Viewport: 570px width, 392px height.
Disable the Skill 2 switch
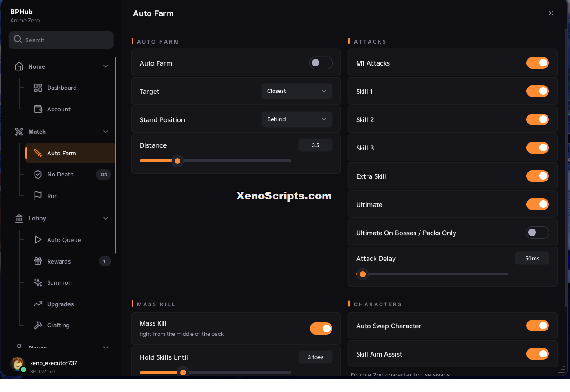click(x=538, y=119)
